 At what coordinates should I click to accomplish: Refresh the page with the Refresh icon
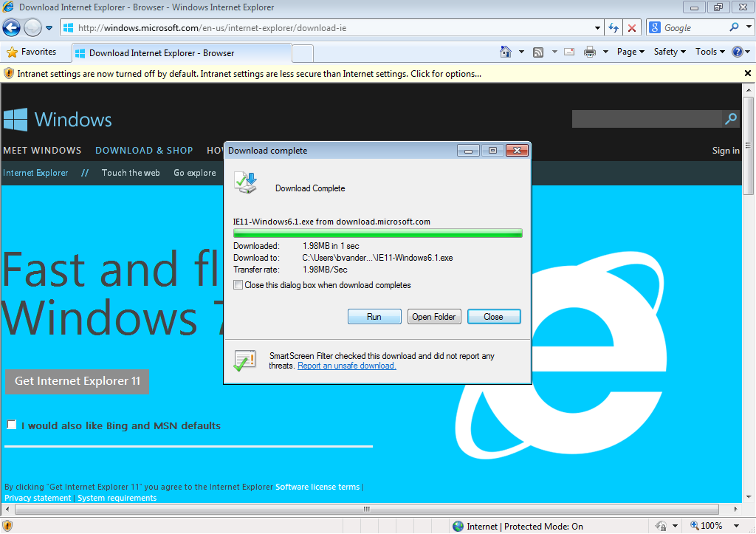pos(614,28)
